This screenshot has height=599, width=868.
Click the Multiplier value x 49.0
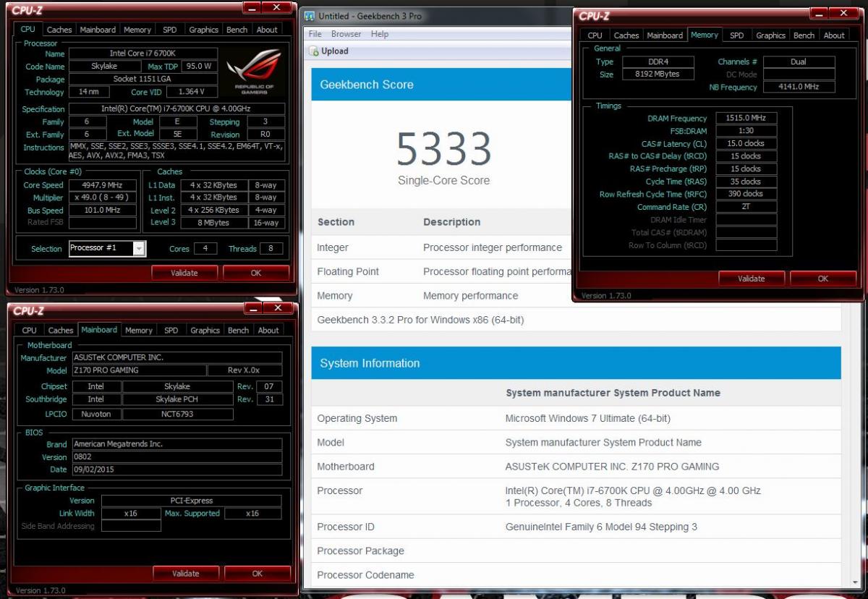click(102, 197)
